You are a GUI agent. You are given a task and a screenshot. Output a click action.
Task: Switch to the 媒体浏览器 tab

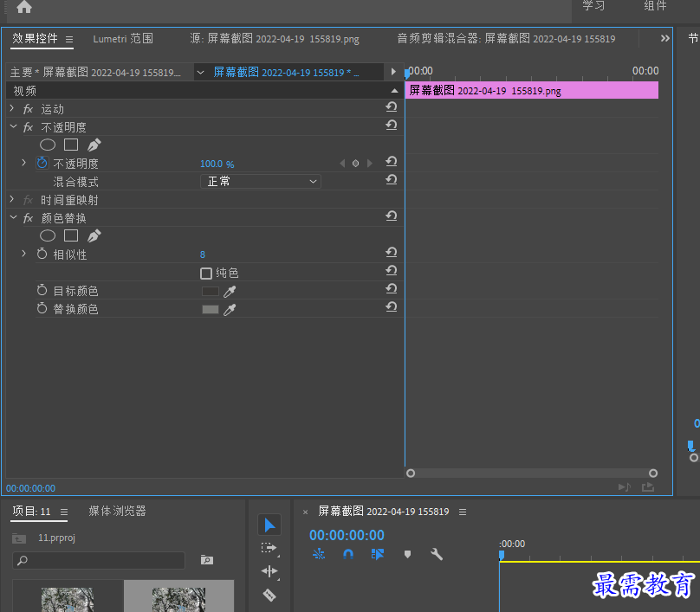tap(118, 512)
